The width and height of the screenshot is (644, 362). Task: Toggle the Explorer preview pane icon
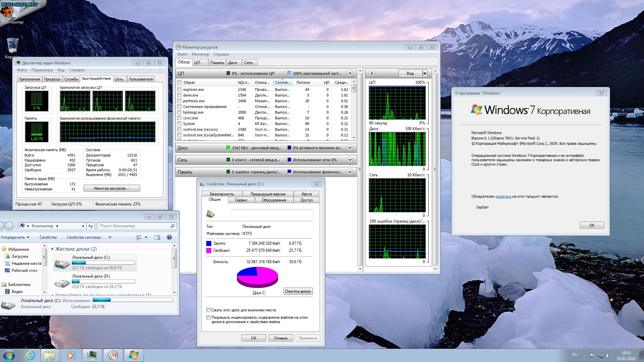tap(157, 237)
